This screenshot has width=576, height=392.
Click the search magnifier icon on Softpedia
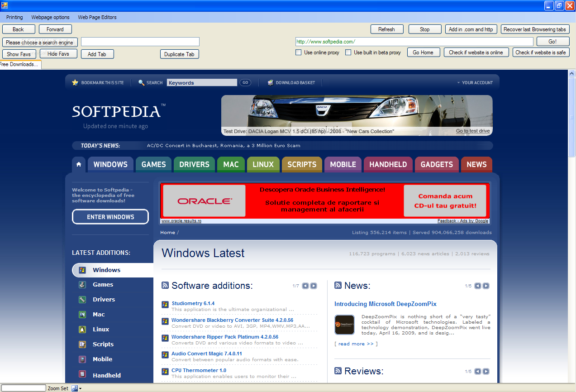(142, 82)
